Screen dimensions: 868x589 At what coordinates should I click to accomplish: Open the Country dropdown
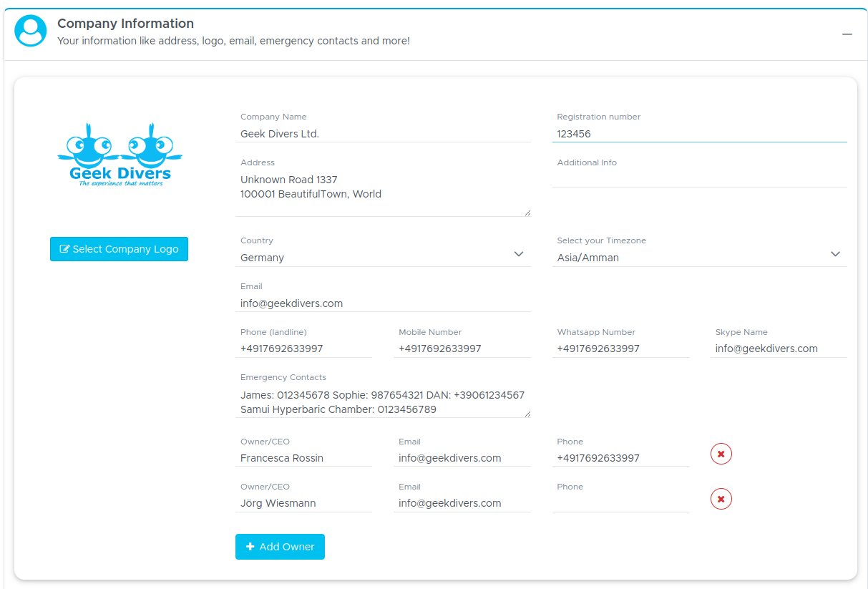383,258
